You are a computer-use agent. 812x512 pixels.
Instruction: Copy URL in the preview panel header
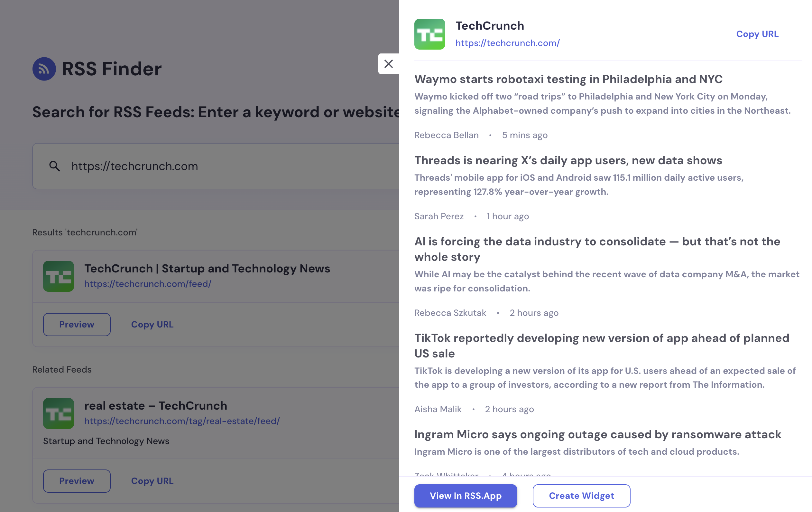[757, 34]
